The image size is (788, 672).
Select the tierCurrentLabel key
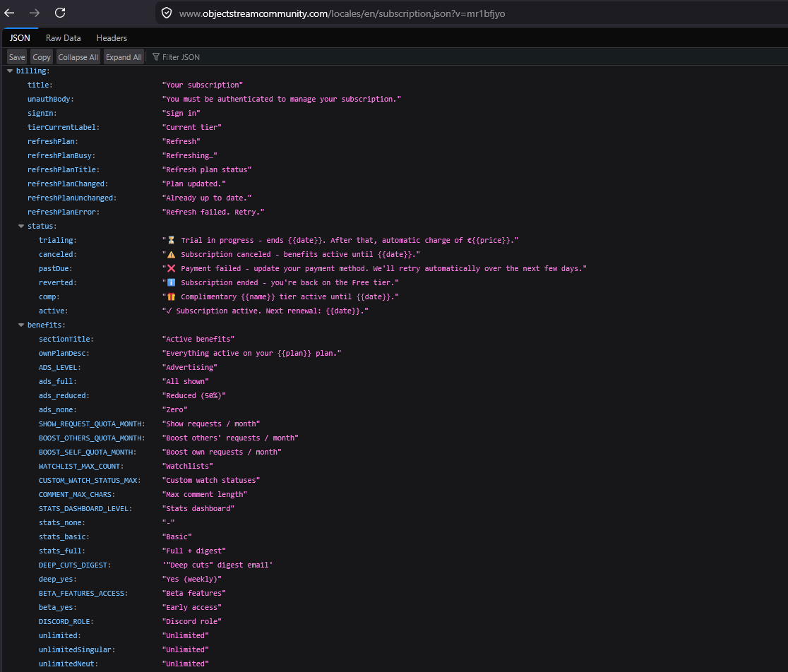tap(64, 128)
